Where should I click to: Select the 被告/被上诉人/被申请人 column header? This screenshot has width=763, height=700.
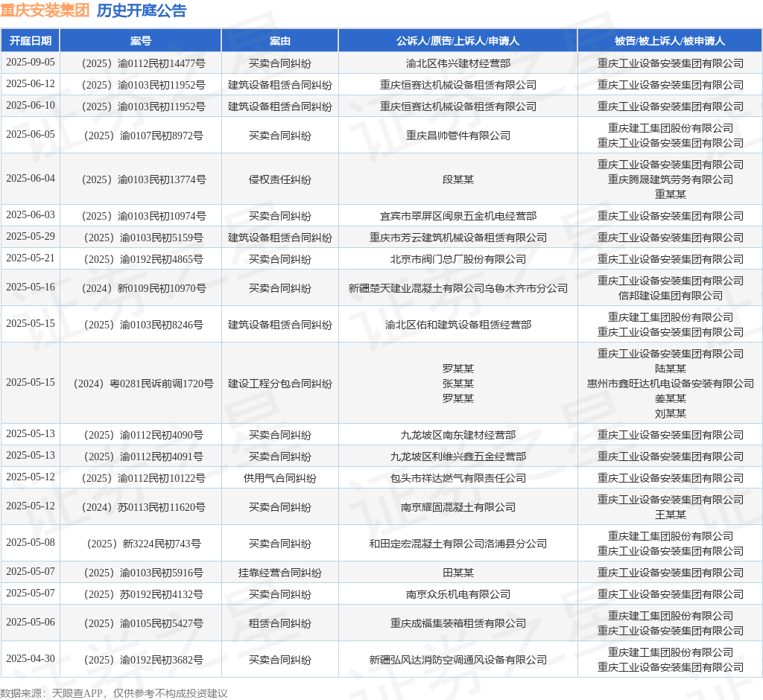tap(670, 41)
